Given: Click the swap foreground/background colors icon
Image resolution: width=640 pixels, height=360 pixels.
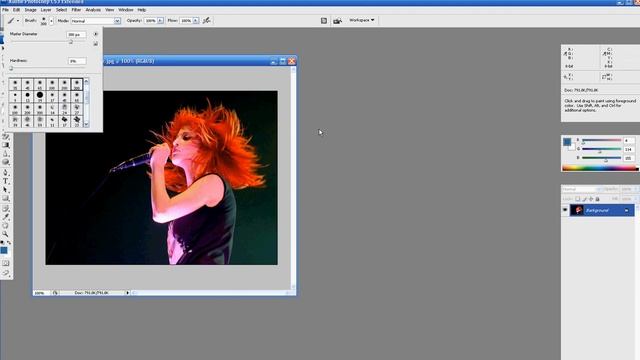Looking at the screenshot, I should [9, 242].
